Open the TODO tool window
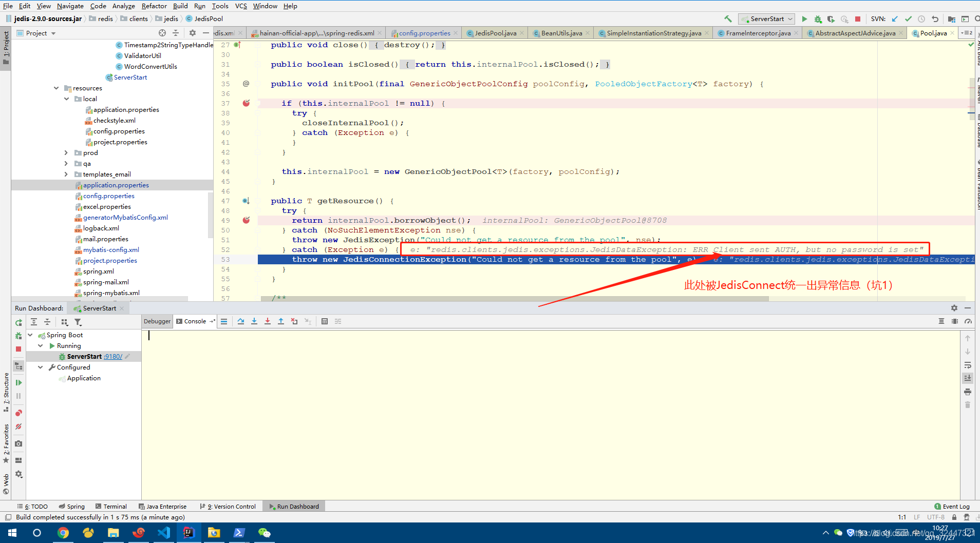The height and width of the screenshot is (543, 980). point(33,507)
